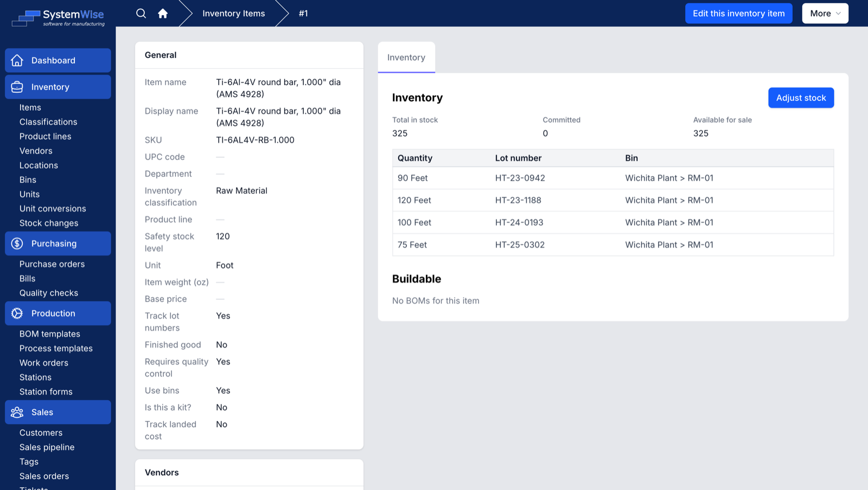Viewport: 868px width, 490px height.
Task: Go to Locations in sidebar
Action: (39, 166)
